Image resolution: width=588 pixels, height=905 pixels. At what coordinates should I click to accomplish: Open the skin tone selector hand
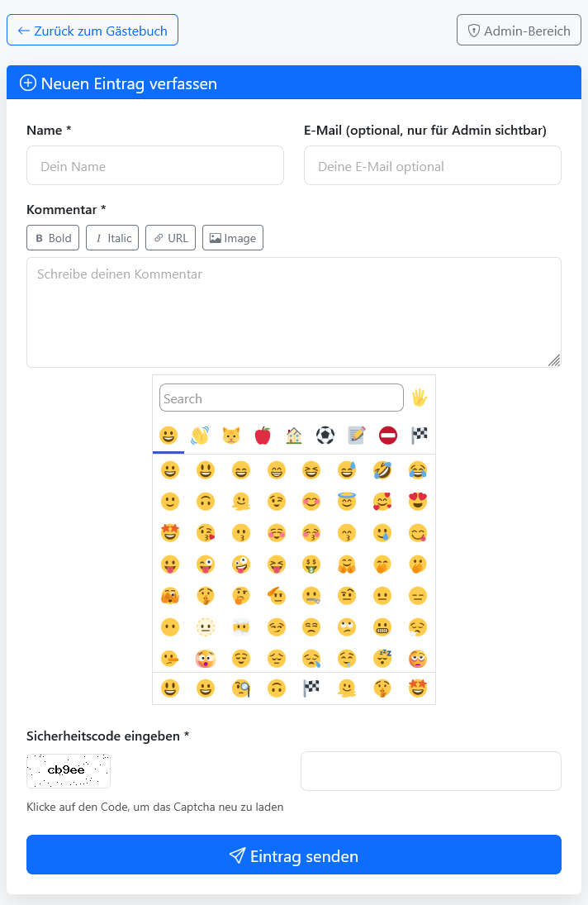(x=420, y=398)
